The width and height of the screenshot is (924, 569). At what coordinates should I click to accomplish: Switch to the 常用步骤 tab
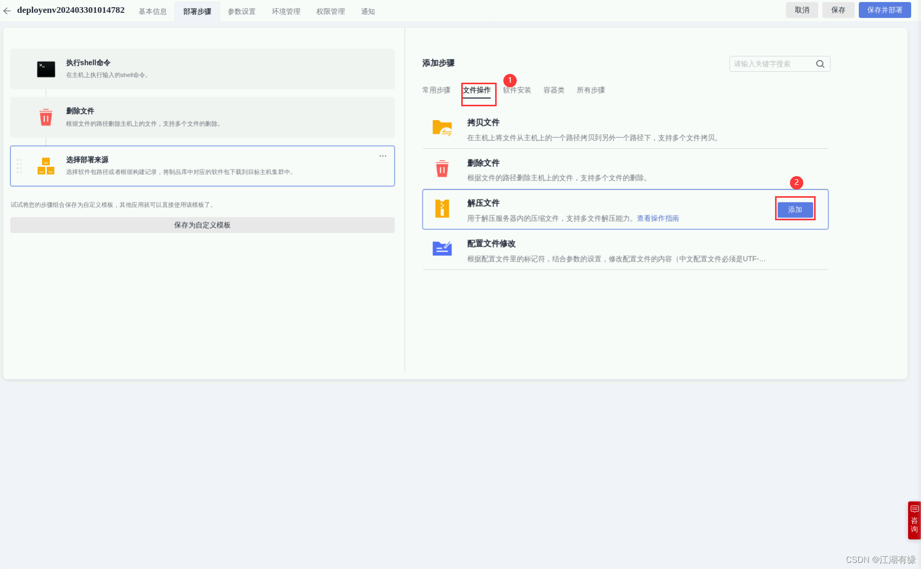click(x=436, y=90)
